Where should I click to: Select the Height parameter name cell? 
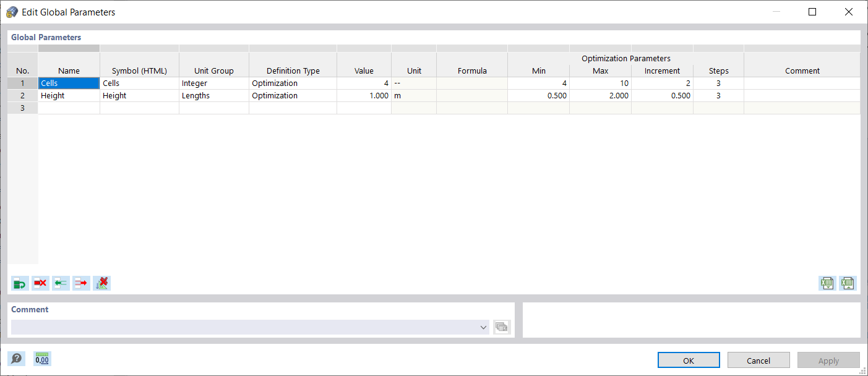[68, 95]
